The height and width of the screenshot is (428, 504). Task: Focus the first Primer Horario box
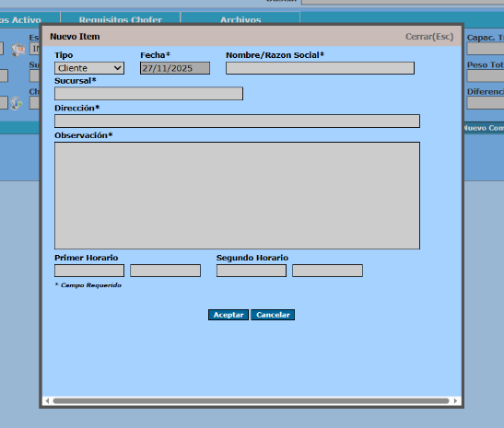click(89, 271)
